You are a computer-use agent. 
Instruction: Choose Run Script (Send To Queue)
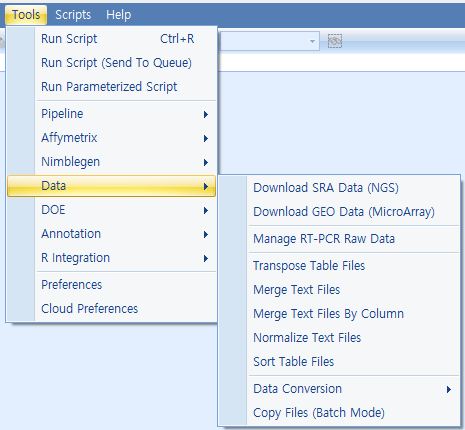112,63
